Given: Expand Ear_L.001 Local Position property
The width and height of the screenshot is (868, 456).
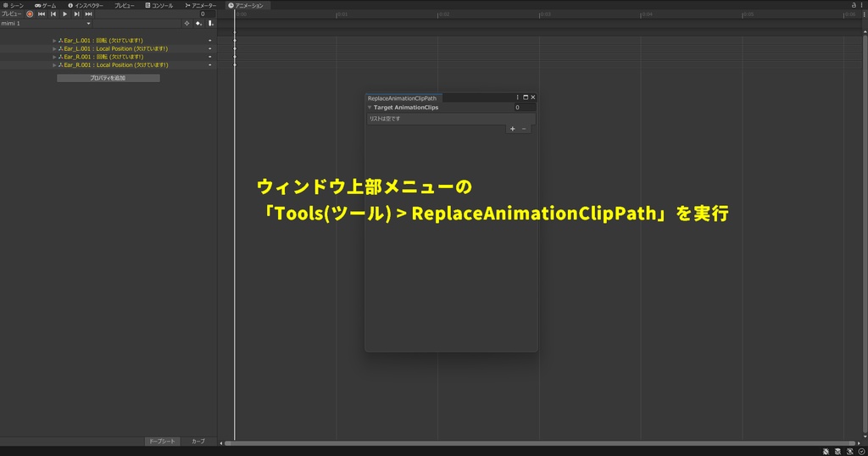Looking at the screenshot, I should [54, 48].
